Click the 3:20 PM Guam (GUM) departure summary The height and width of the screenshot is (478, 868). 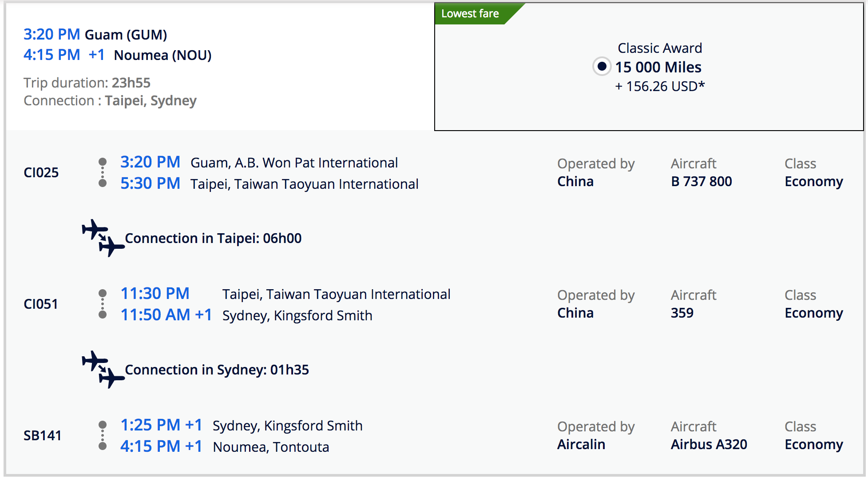95,34
